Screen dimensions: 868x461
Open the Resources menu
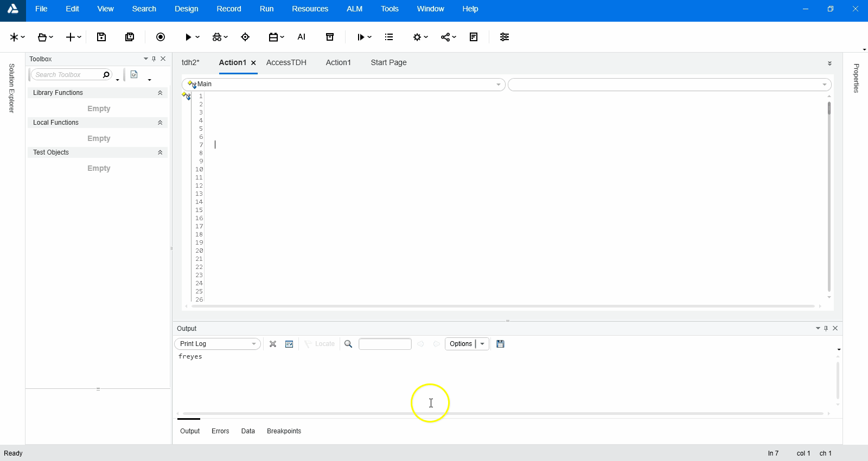coord(310,9)
